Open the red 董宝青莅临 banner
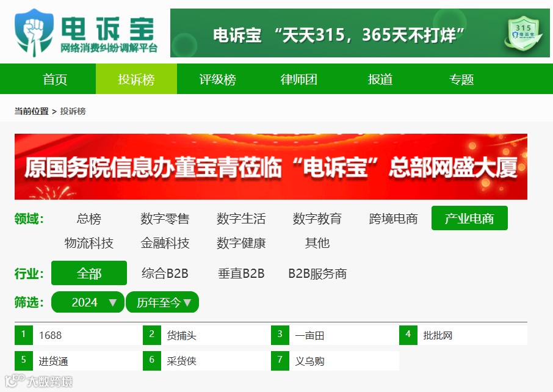Viewport: 553px width, 392px height. 271,167
